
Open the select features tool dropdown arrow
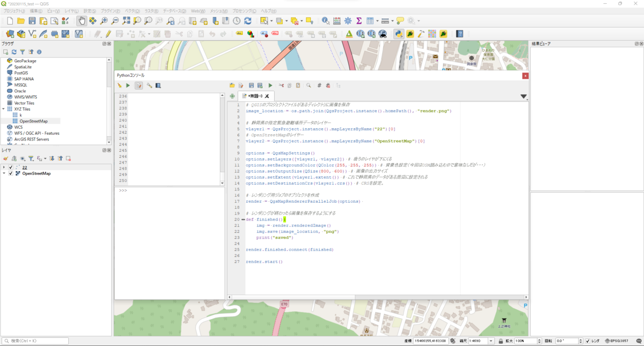(271, 21)
